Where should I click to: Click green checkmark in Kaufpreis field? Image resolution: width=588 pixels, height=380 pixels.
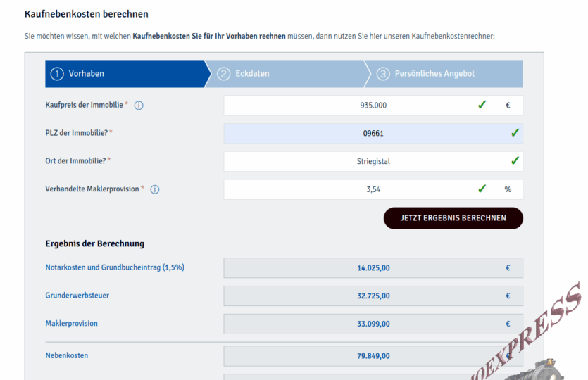(x=482, y=105)
